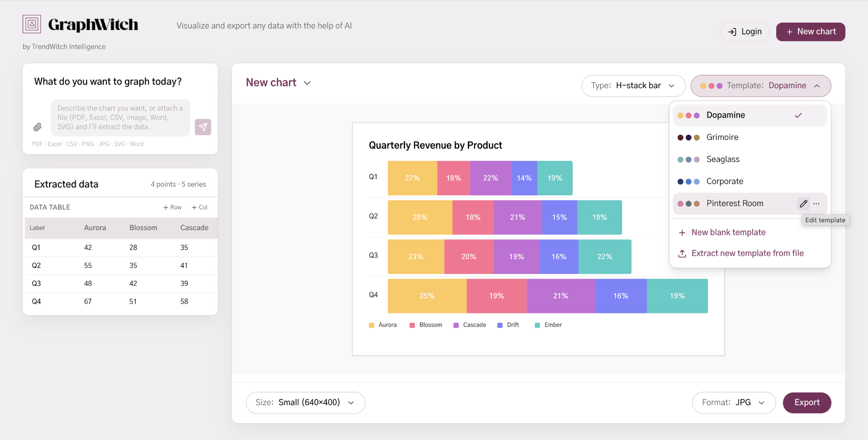
Task: Click the 4 points · 5 series summary
Action: pyautogui.click(x=178, y=185)
